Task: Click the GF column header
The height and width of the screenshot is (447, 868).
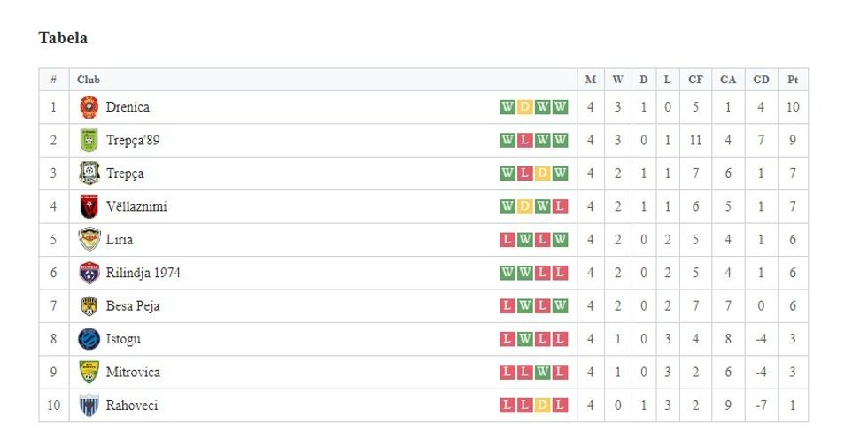Action: click(696, 80)
